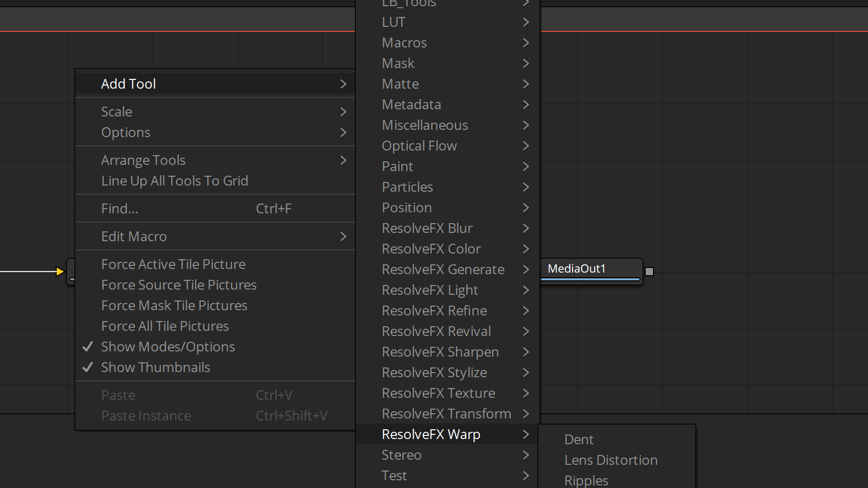The image size is (868, 488).
Task: Add the Ripples warp effect
Action: coord(617,480)
